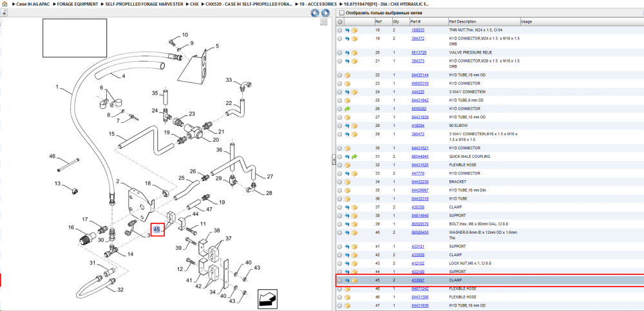Add THIN NUT row 18 with plus icon
This screenshot has width=644, height=311.
(x=339, y=30)
